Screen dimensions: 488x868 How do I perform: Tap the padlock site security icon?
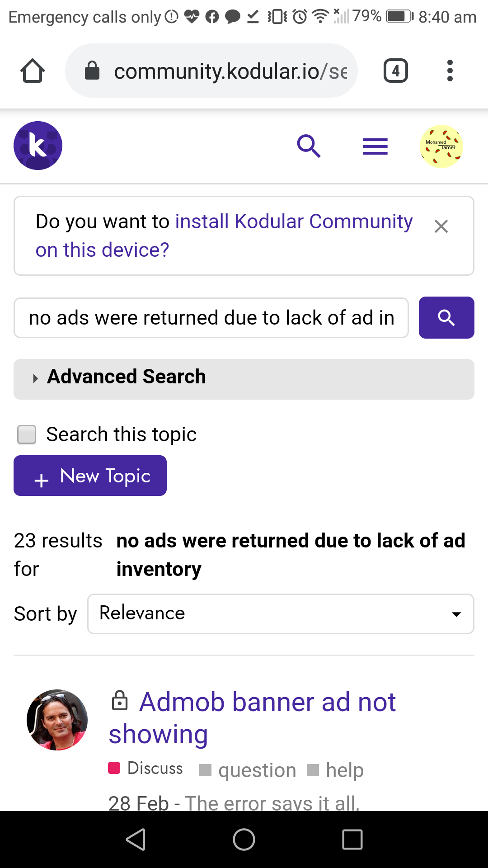pyautogui.click(x=92, y=71)
